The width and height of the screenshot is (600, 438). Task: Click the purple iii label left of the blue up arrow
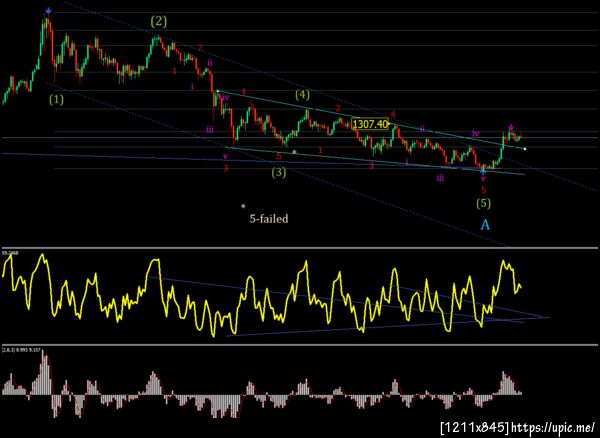441,177
